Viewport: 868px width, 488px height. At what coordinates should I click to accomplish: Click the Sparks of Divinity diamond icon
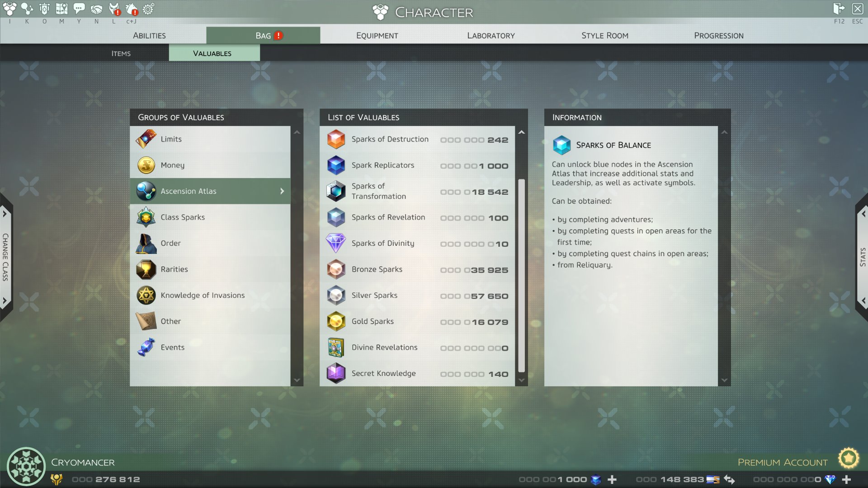(x=336, y=243)
